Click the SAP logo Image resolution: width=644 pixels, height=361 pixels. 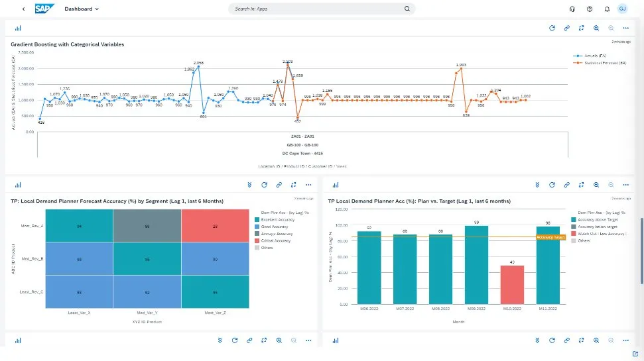tap(45, 9)
